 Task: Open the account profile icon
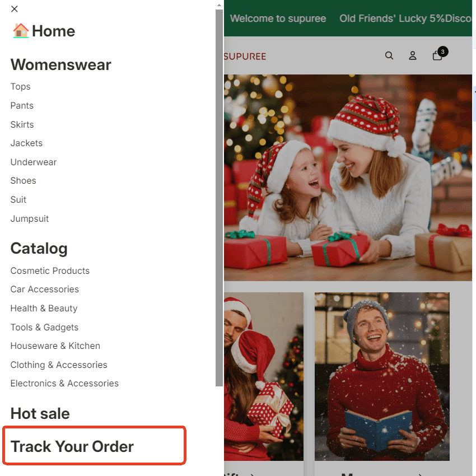[x=413, y=55]
